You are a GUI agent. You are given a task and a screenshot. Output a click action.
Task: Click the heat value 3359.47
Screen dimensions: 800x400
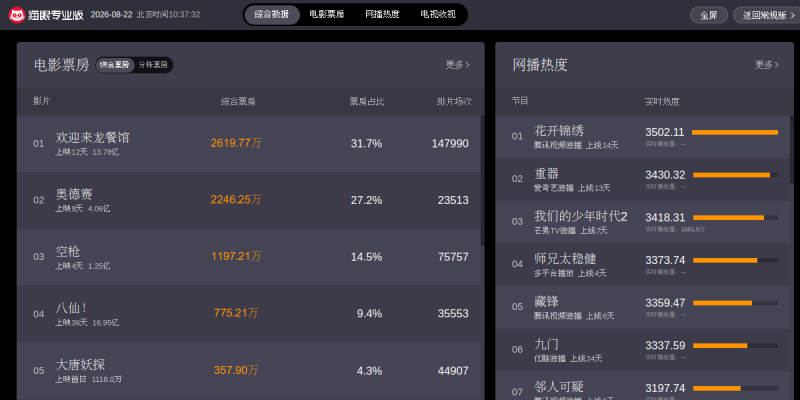click(665, 303)
